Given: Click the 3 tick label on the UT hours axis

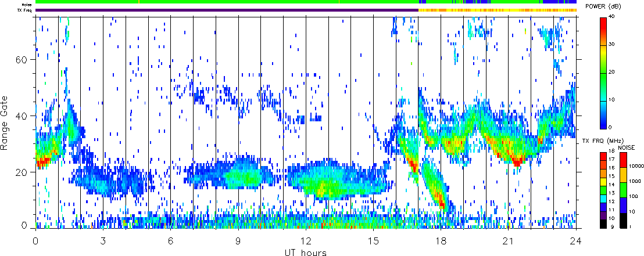Looking at the screenshot, I should pyautogui.click(x=103, y=241).
